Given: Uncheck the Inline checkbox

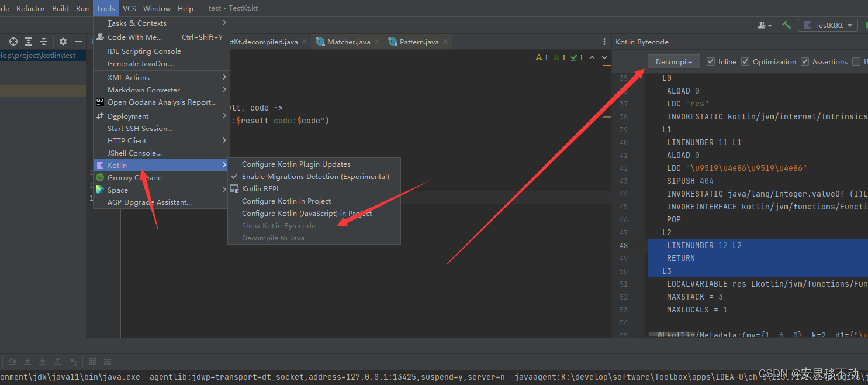Looking at the screenshot, I should click(711, 61).
